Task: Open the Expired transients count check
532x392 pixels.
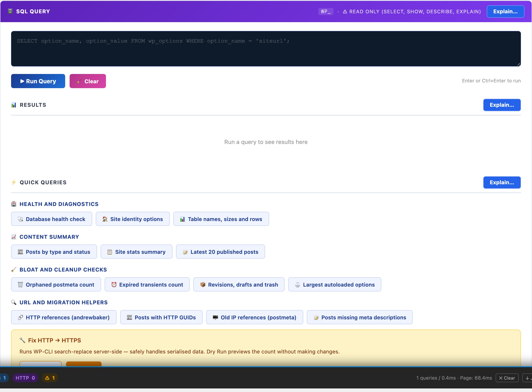Action: point(147,285)
